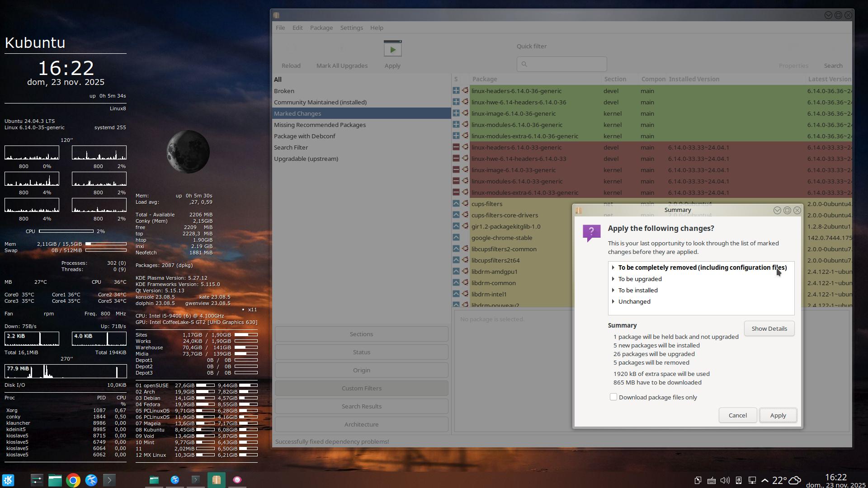The width and height of the screenshot is (868, 488).
Task: Cancel the Summary dialog
Action: pos(737,415)
